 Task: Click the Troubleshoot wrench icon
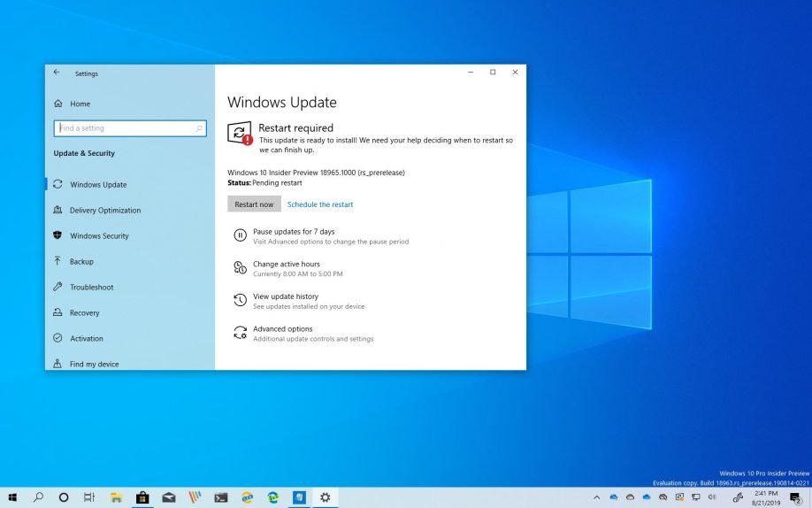(x=57, y=288)
